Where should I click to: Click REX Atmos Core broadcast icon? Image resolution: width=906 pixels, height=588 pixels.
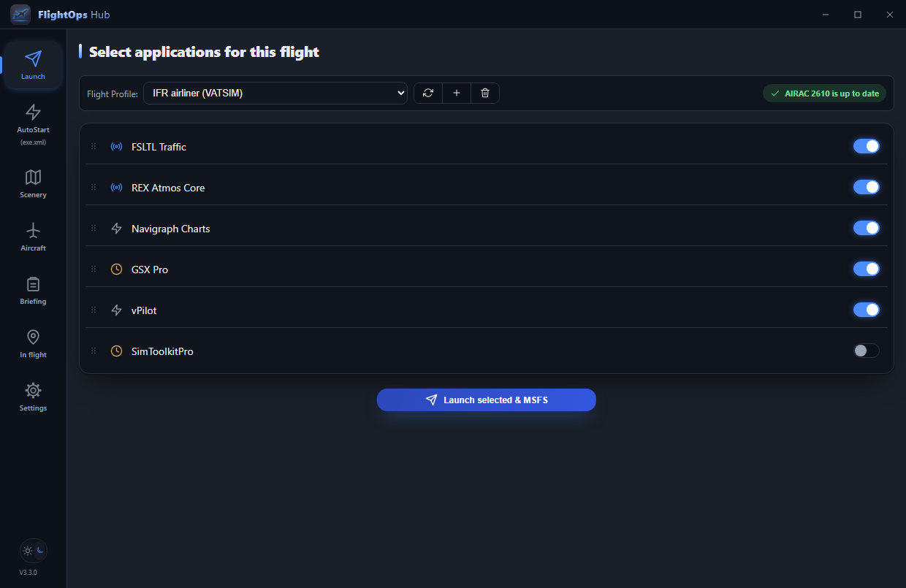coord(116,188)
